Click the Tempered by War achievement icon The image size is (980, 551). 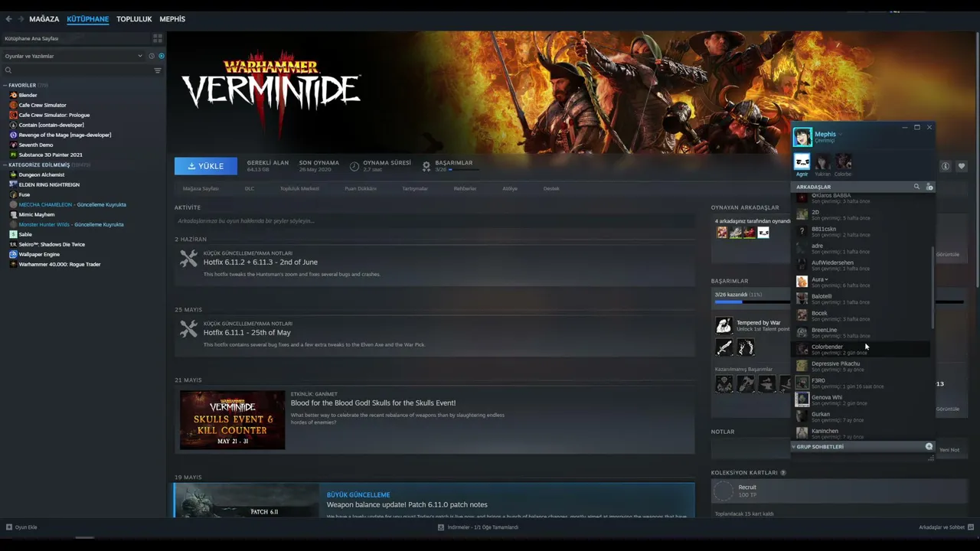(724, 326)
